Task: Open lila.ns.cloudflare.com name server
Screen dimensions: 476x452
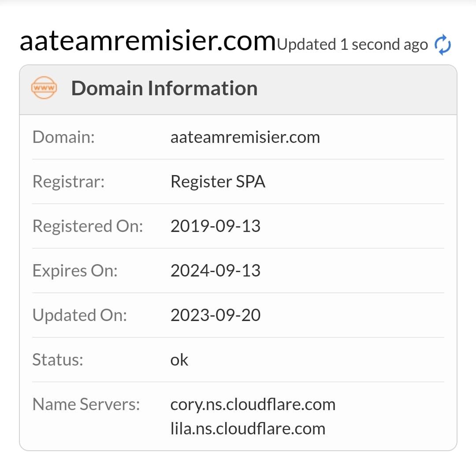Action: (x=247, y=428)
